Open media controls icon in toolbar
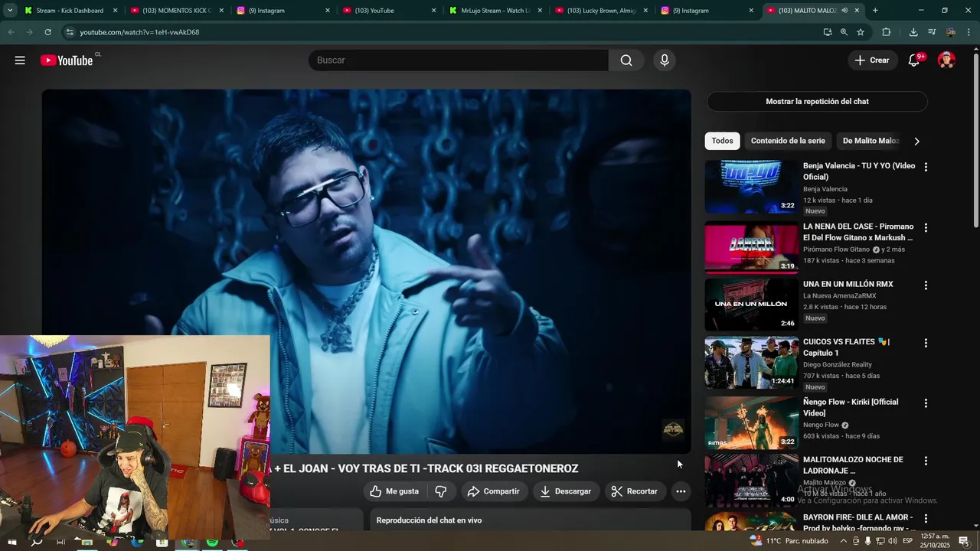980x551 pixels. [932, 32]
